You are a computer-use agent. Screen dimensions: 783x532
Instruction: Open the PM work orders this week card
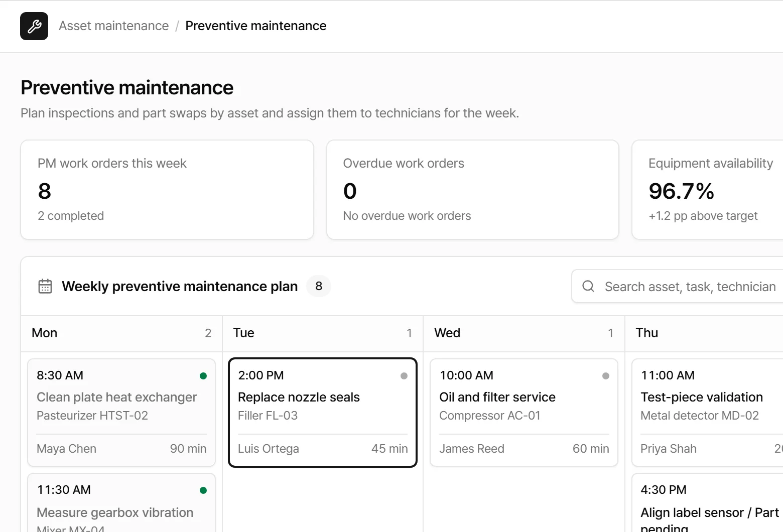coord(167,190)
